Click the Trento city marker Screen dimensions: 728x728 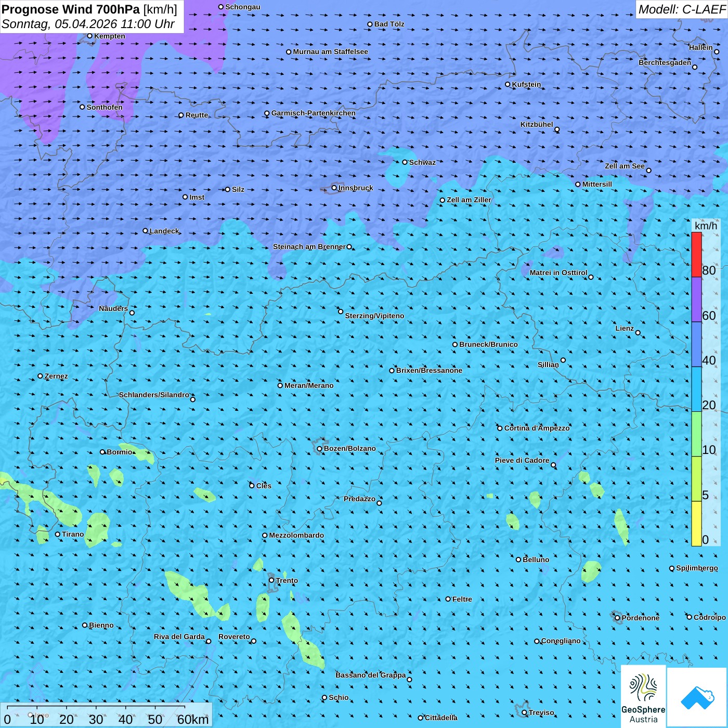click(x=271, y=580)
